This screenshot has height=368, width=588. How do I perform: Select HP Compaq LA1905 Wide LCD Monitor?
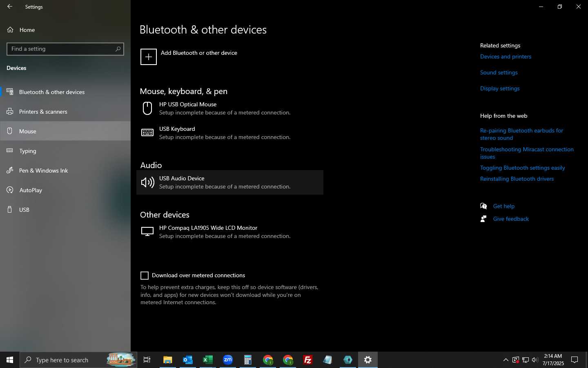pos(208,228)
